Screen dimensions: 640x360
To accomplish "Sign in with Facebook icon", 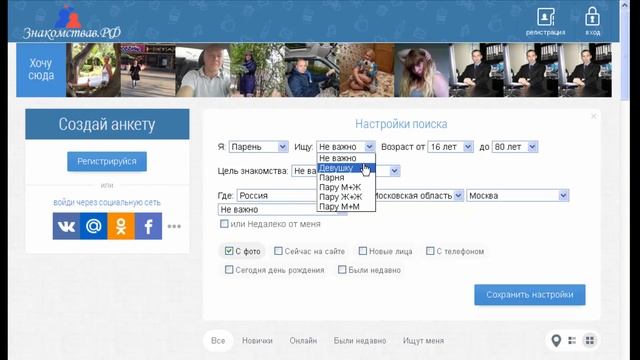I will pos(148,226).
